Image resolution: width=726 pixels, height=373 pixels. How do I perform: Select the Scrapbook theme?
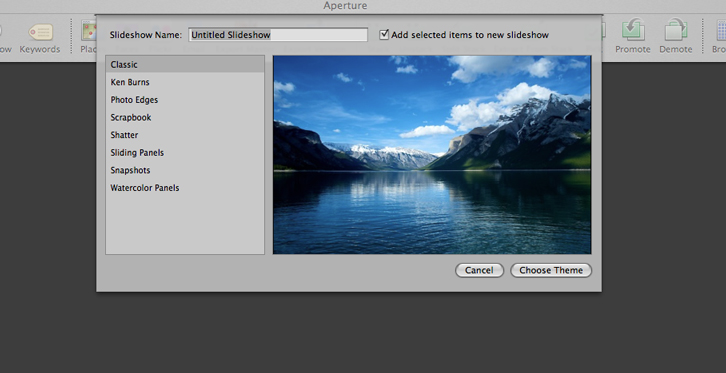(185, 118)
